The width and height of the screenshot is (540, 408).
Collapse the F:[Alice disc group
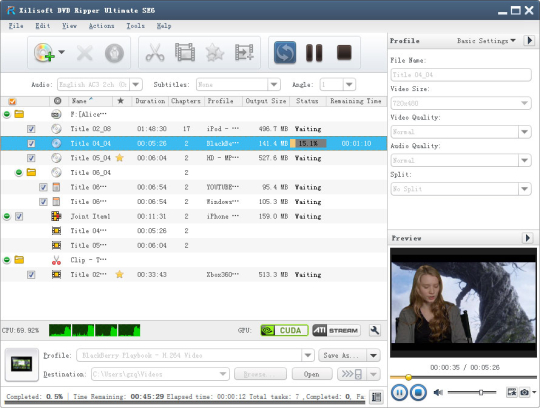tap(7, 114)
